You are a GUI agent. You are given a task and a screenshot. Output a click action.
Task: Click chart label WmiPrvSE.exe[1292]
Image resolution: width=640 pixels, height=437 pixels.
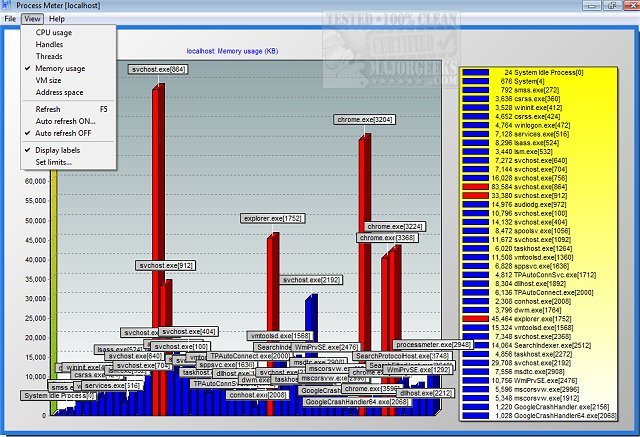click(418, 370)
